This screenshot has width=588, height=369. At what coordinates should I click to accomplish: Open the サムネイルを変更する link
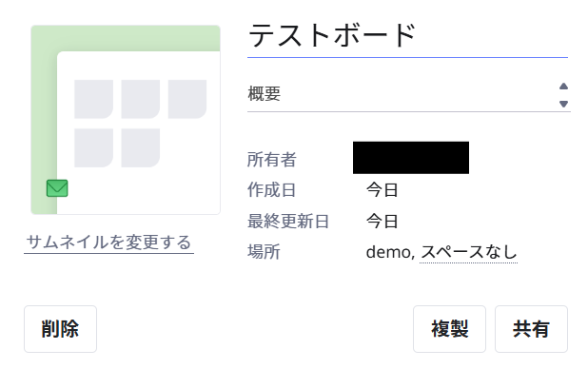click(108, 243)
